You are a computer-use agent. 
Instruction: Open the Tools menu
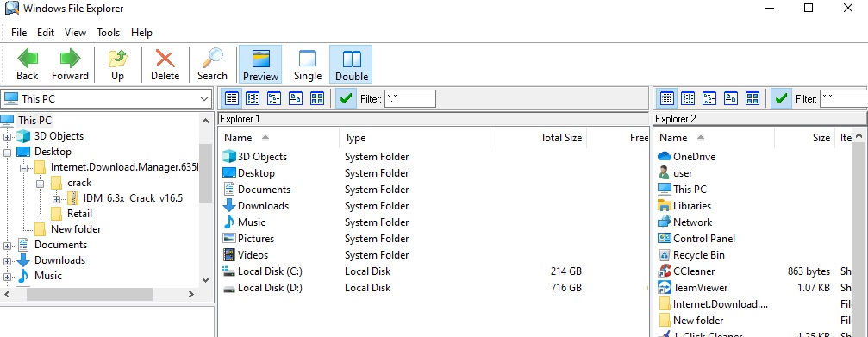(108, 33)
